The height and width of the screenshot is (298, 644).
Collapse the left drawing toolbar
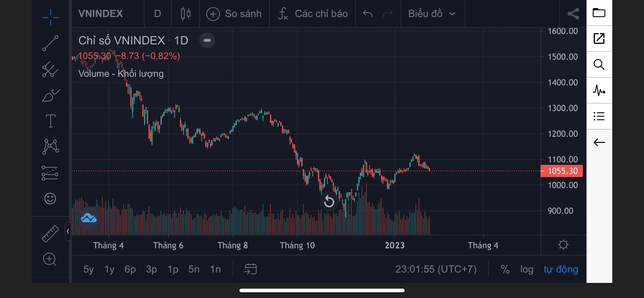click(68, 231)
